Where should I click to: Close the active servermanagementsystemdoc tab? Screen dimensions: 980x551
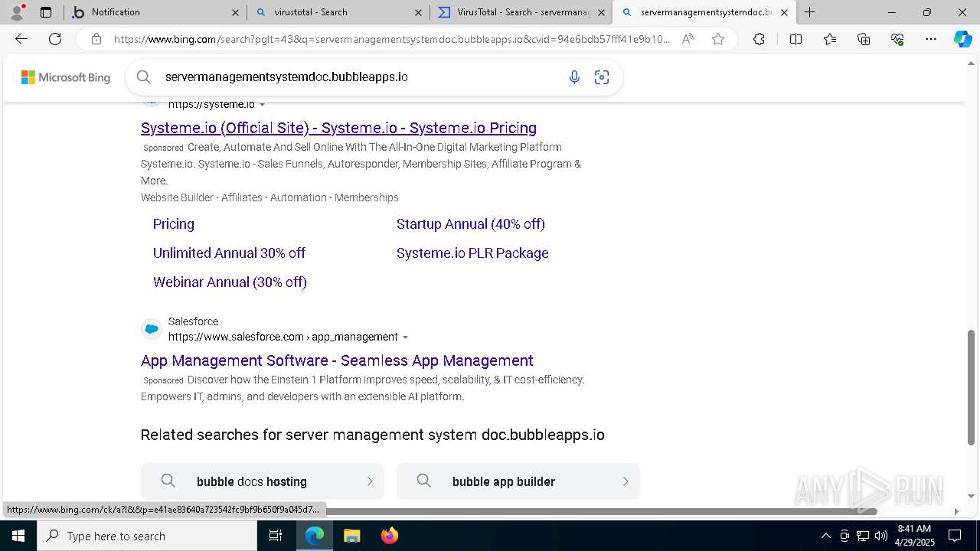pyautogui.click(x=784, y=12)
